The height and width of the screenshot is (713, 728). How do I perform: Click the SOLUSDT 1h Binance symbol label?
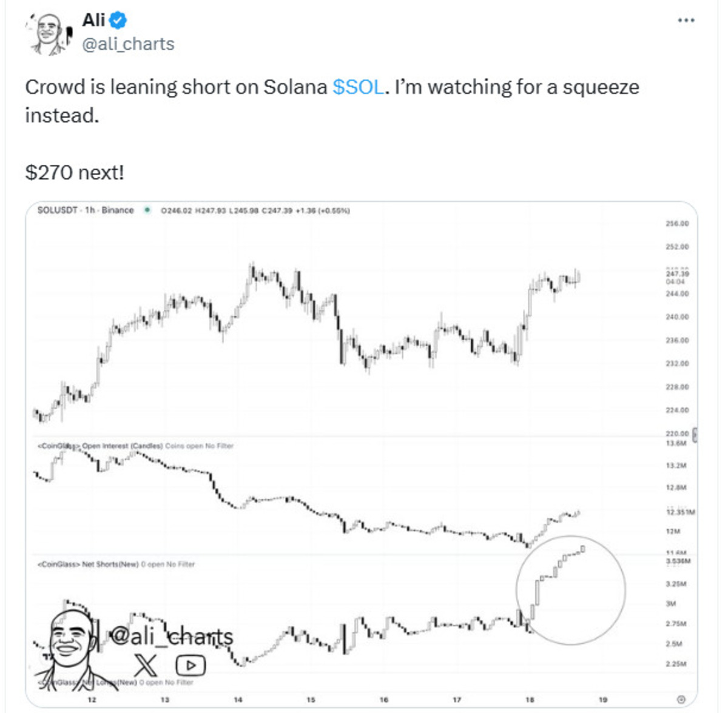(86, 210)
